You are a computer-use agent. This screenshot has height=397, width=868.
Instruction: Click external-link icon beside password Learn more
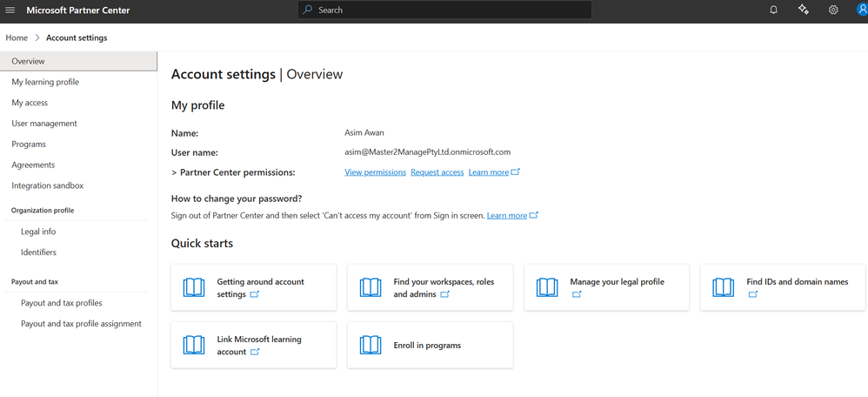click(534, 215)
